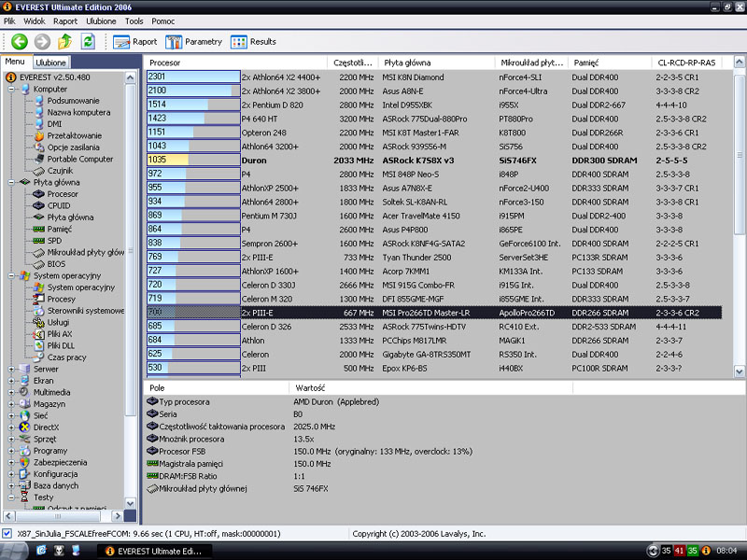Open the CPUID tree item

point(59,205)
